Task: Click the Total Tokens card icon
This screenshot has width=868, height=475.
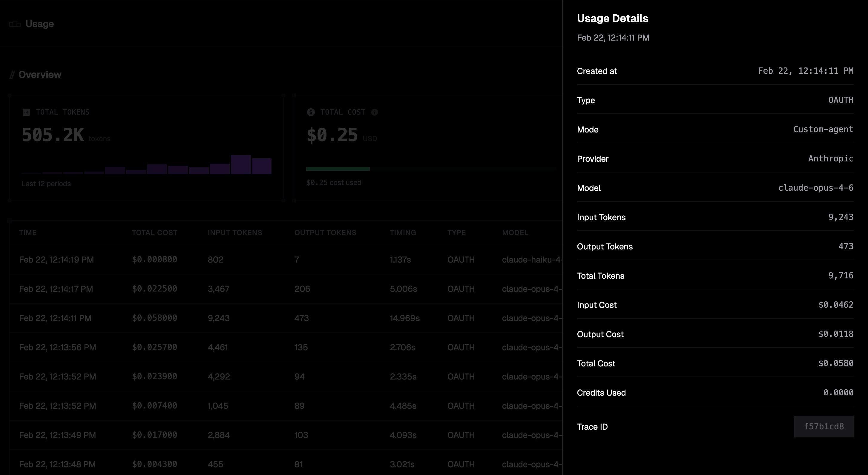Action: tap(26, 112)
